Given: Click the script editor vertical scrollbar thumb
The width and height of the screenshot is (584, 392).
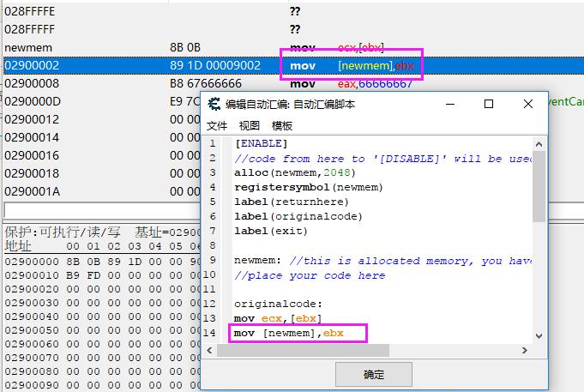Looking at the screenshot, I should click(539, 189).
